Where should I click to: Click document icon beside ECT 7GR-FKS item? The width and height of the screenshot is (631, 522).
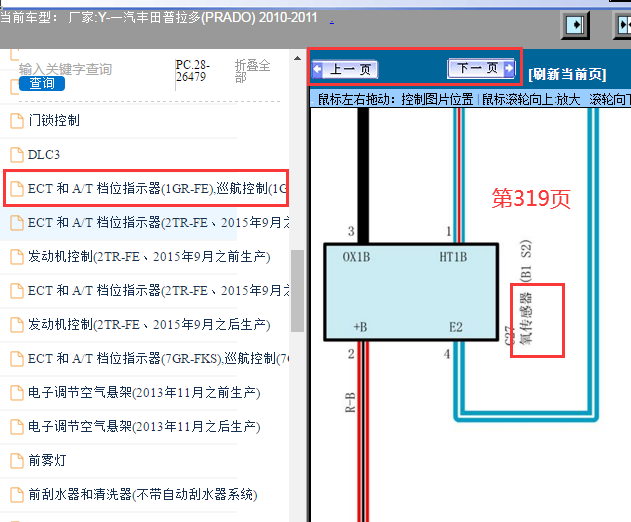coord(17,359)
